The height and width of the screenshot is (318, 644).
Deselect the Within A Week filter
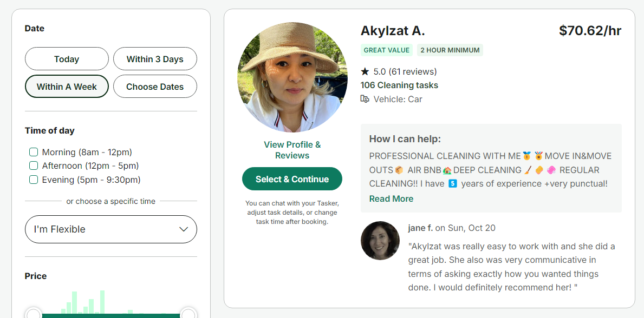click(x=66, y=86)
